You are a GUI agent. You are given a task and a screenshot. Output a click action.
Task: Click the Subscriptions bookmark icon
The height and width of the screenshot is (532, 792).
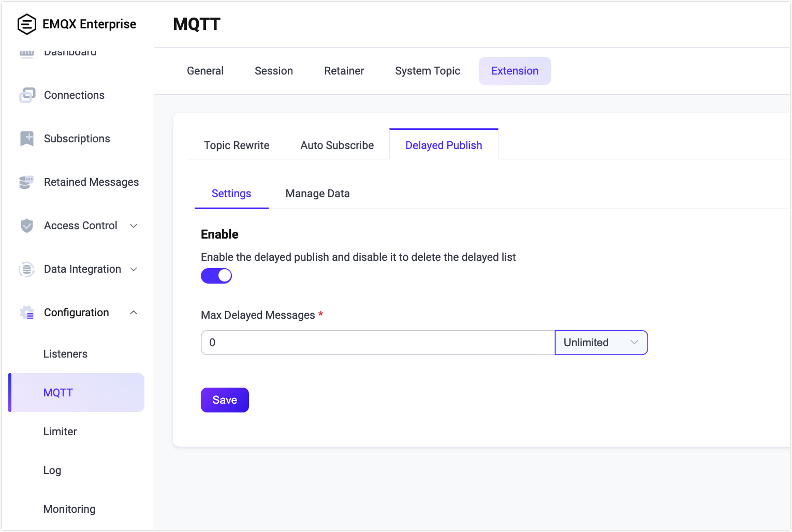pyautogui.click(x=27, y=139)
